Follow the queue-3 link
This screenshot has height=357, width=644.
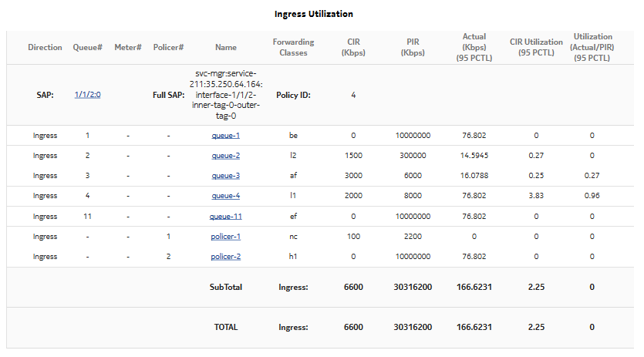click(x=226, y=176)
